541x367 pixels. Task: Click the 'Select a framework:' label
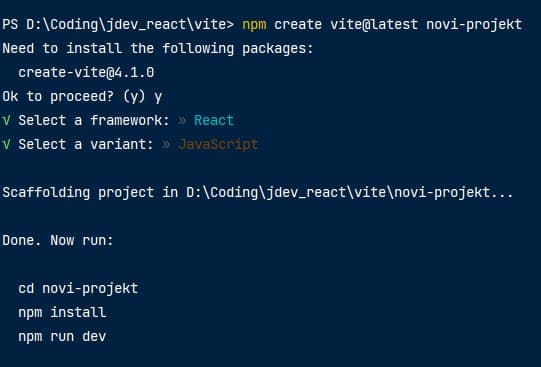94,120
